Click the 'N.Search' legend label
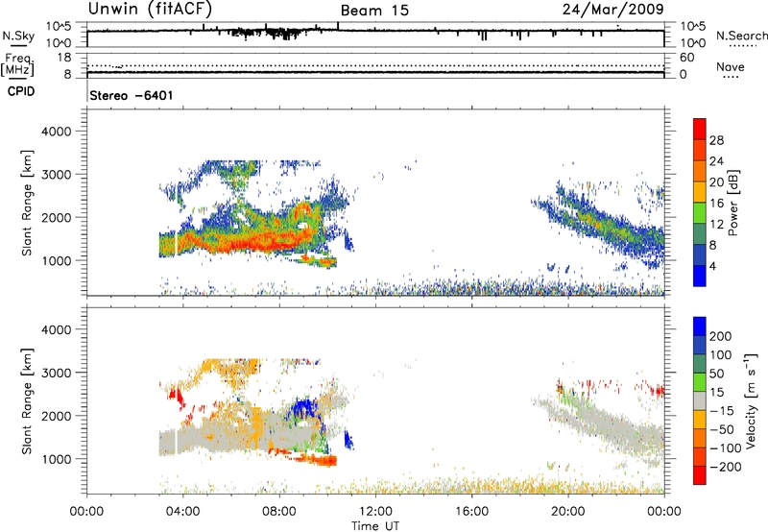Viewport: 768px width, 532px height. [x=741, y=36]
